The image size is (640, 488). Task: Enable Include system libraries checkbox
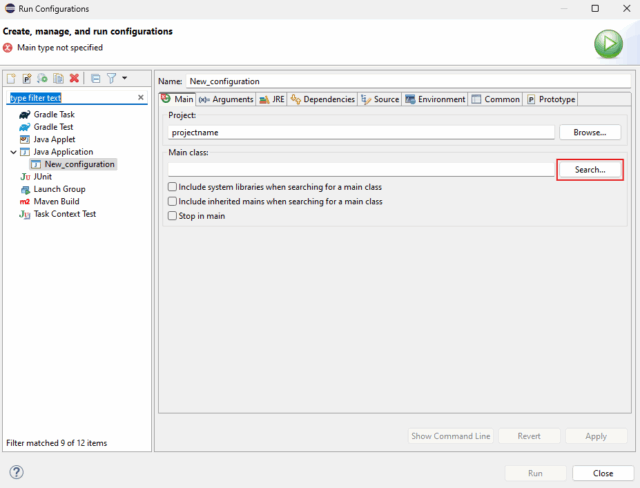pyautogui.click(x=173, y=187)
